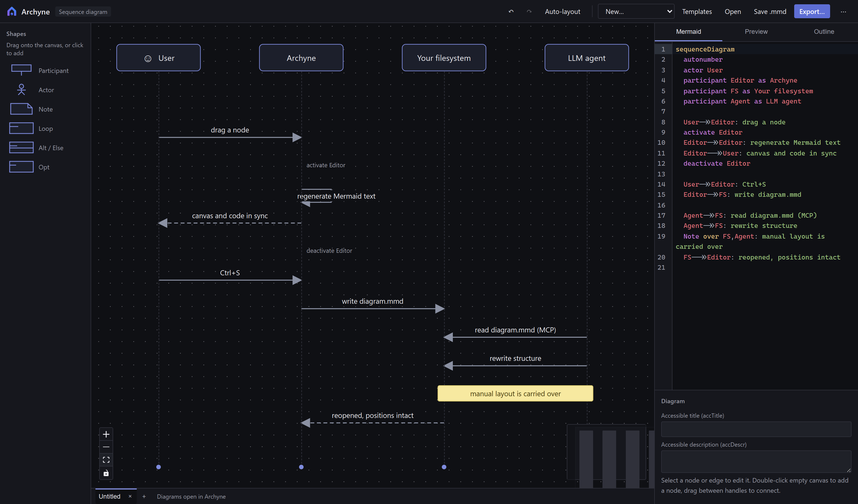
Task: Click the Open button
Action: click(733, 12)
